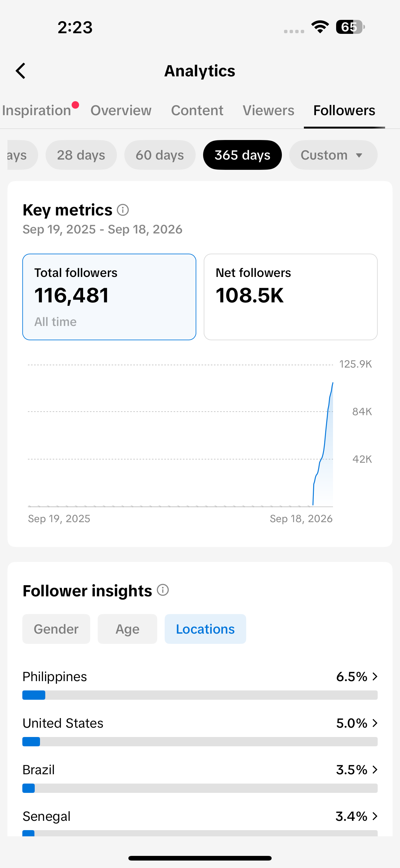Show Gender follower insights
This screenshot has width=400, height=868.
click(x=56, y=629)
